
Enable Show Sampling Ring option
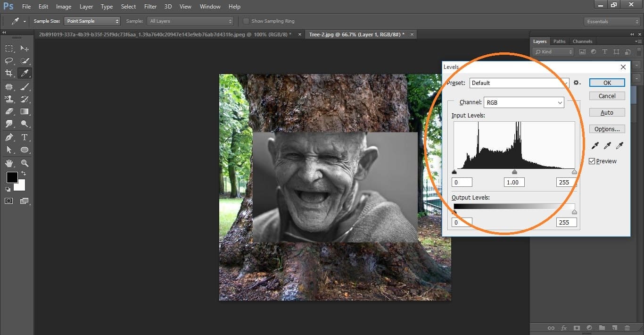(x=246, y=21)
